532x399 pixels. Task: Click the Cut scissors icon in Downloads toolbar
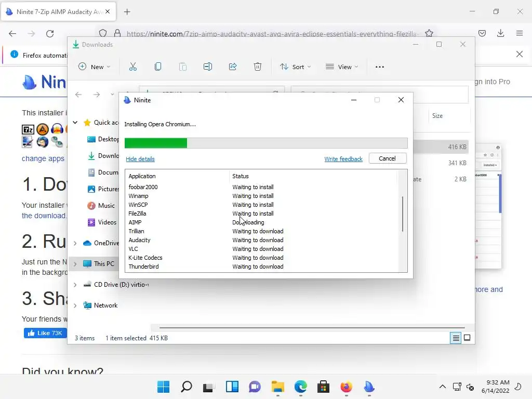(132, 67)
